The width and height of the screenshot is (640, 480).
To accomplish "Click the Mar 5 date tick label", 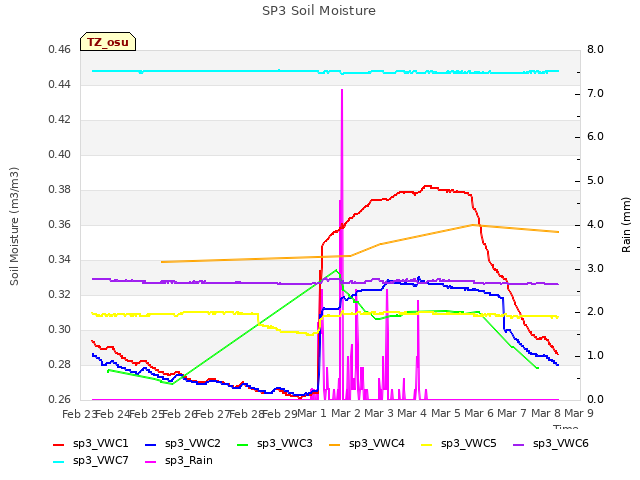I will coord(445,414).
